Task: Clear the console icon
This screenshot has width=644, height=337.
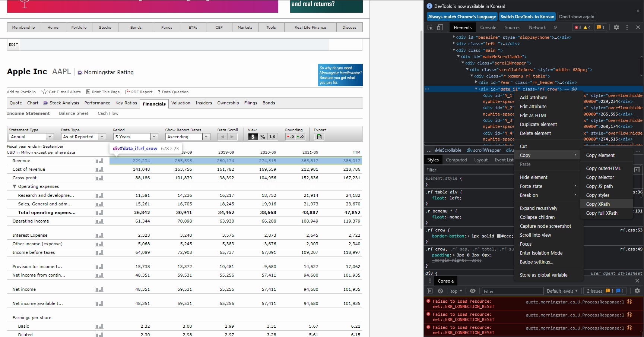Action: coord(441,291)
